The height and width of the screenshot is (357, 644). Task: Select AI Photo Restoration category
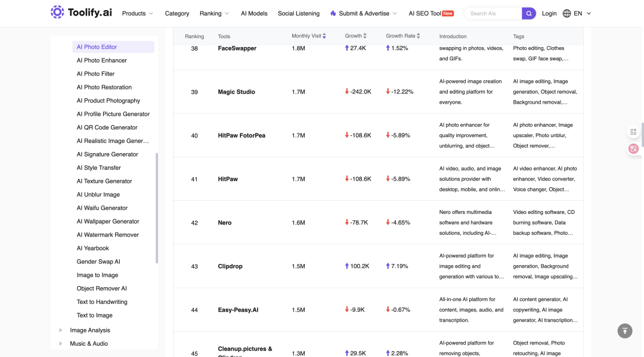coord(104,88)
